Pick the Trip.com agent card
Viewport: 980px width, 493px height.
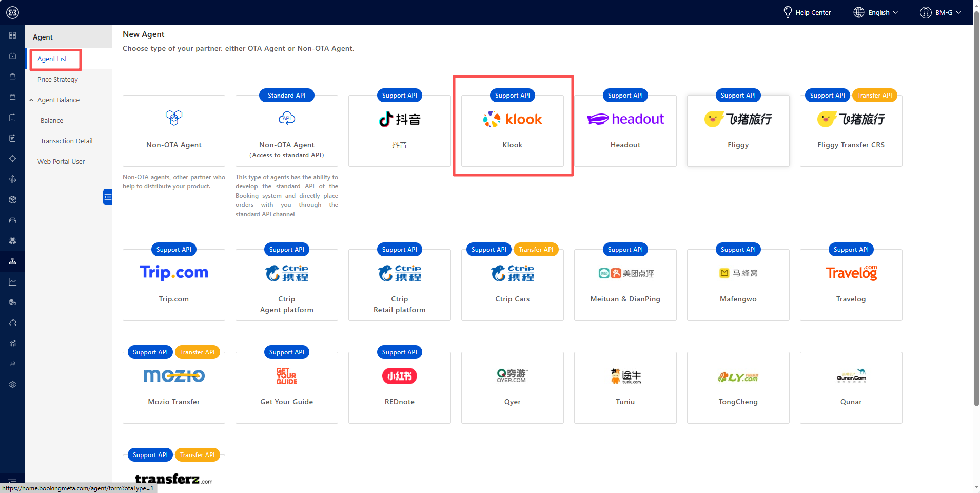point(173,285)
